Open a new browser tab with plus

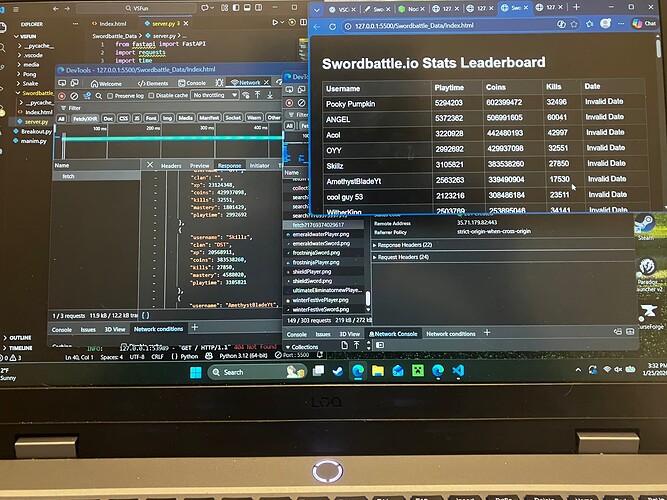(576, 7)
